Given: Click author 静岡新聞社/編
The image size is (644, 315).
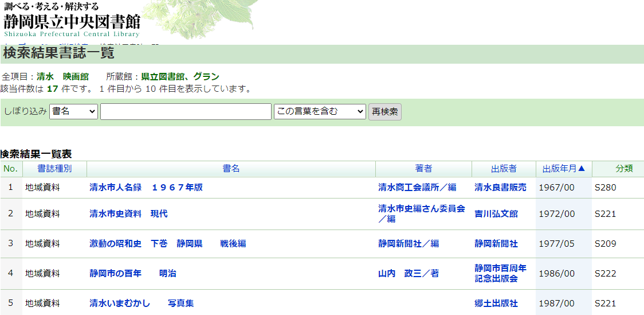Looking at the screenshot, I should [x=409, y=244].
